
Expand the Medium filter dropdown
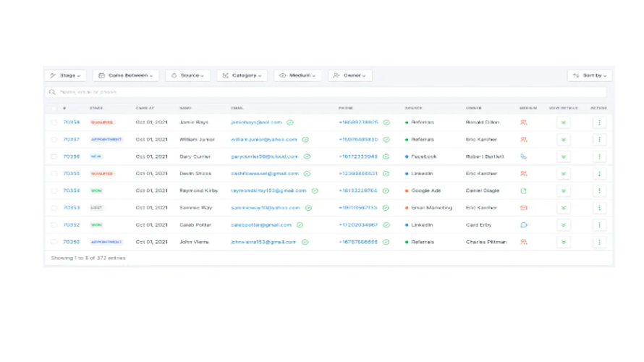point(297,75)
